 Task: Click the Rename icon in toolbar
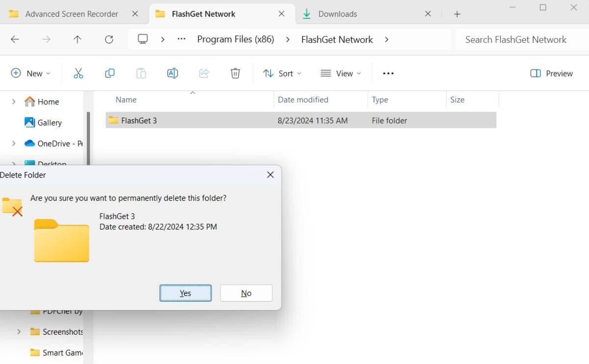172,74
